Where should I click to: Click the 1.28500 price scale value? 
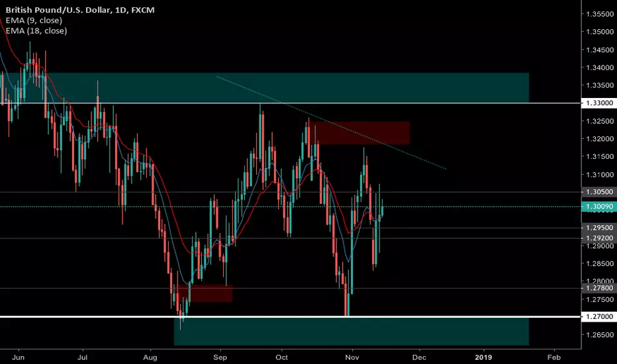tap(600, 263)
